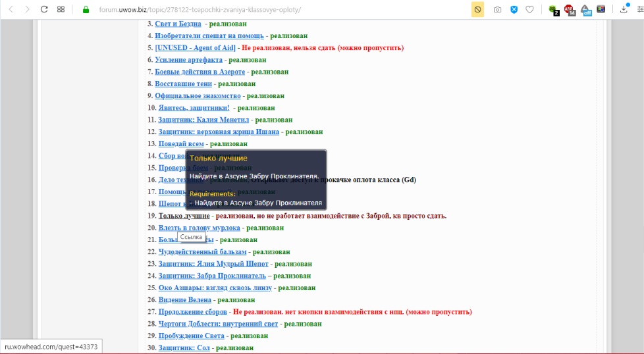Open the "Продолжение сборов" quest link
The width and height of the screenshot is (644, 354).
tap(192, 312)
